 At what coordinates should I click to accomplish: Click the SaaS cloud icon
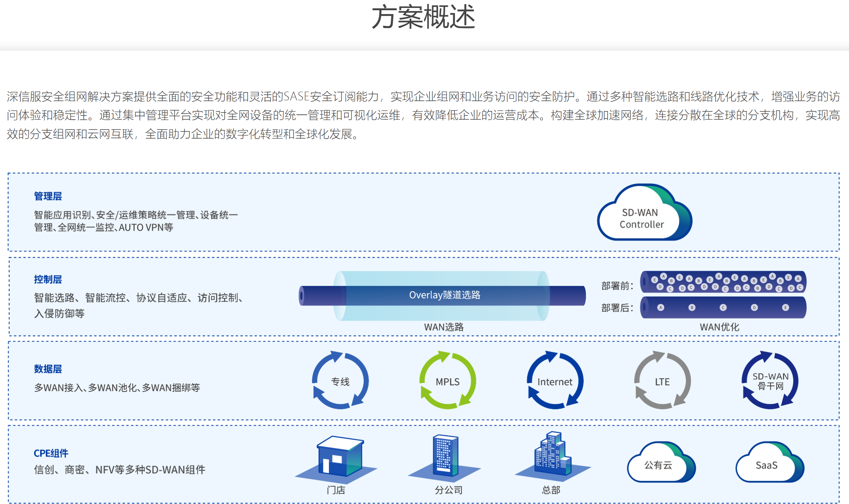pyautogui.click(x=770, y=462)
